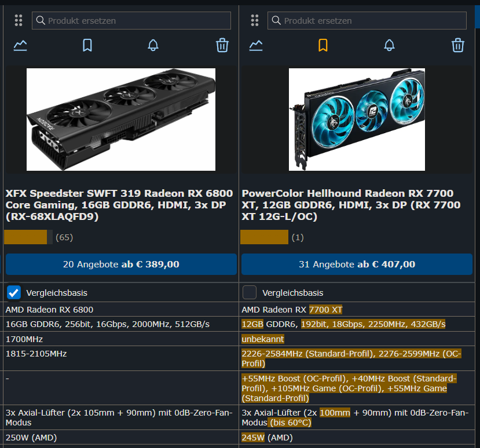Click the drag handle for the PowerColor product column
This screenshot has height=448, width=480.
[254, 20]
